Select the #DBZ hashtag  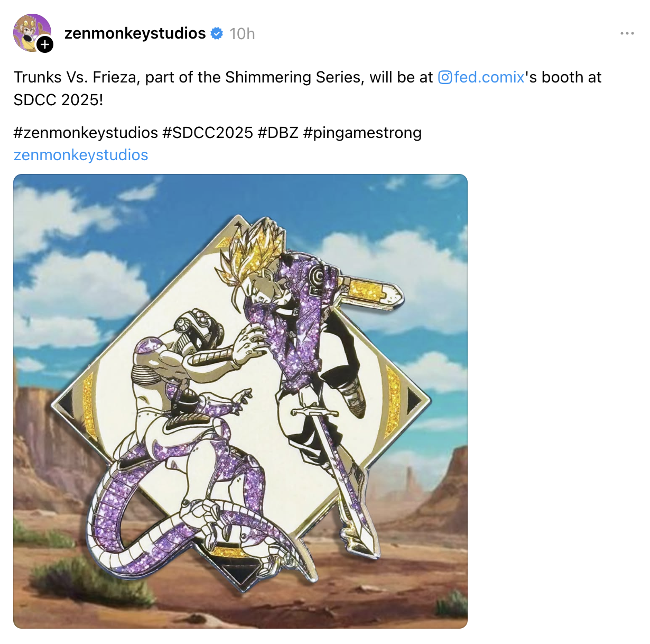click(x=278, y=132)
